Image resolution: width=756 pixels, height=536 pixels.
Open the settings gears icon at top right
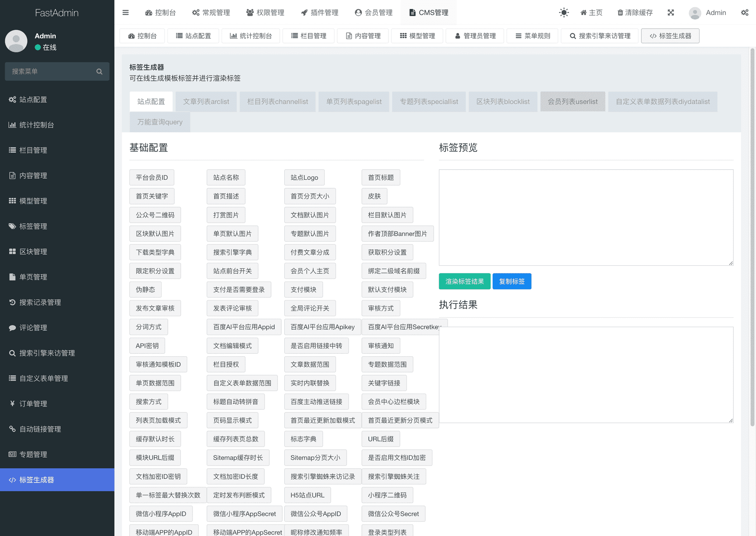pyautogui.click(x=744, y=13)
